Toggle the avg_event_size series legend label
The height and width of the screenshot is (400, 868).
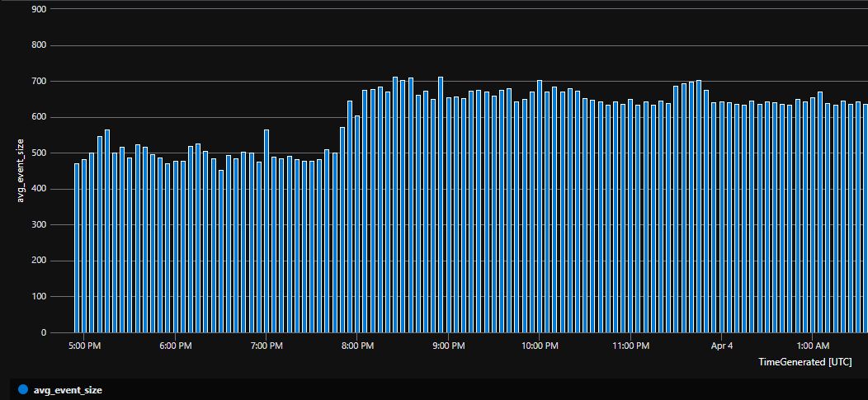click(67, 389)
